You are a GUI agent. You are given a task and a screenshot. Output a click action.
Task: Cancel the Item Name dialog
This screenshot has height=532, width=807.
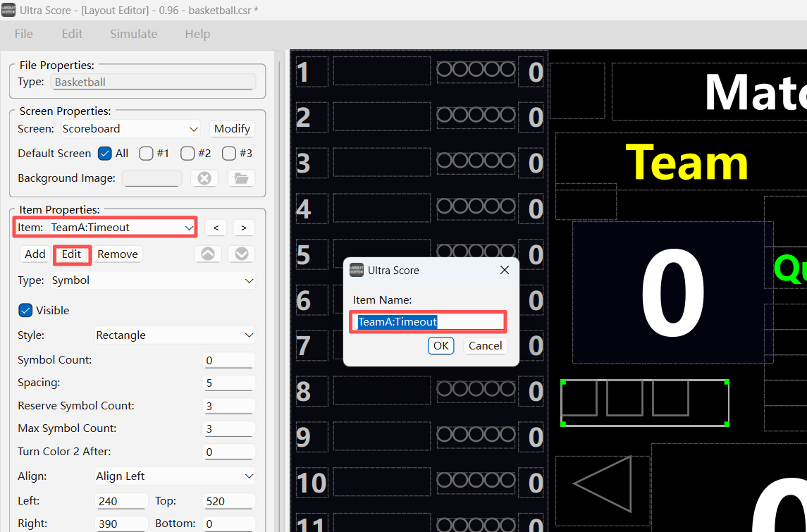tap(486, 345)
